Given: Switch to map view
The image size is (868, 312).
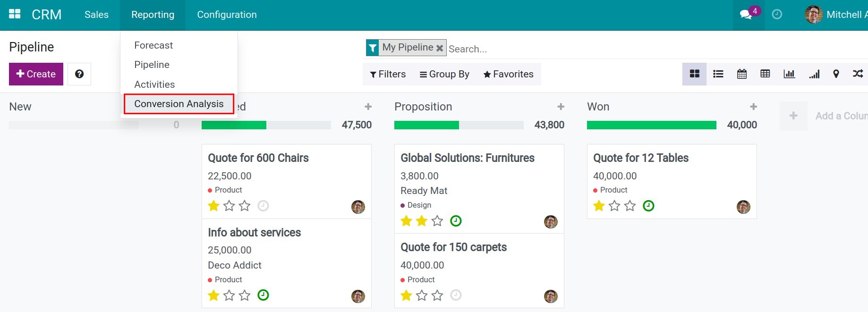Looking at the screenshot, I should point(836,74).
